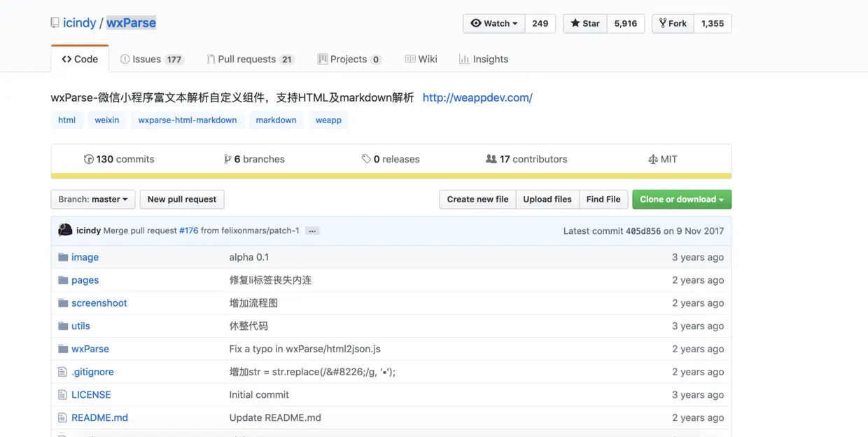Click the fork icon on Fork button

(662, 23)
